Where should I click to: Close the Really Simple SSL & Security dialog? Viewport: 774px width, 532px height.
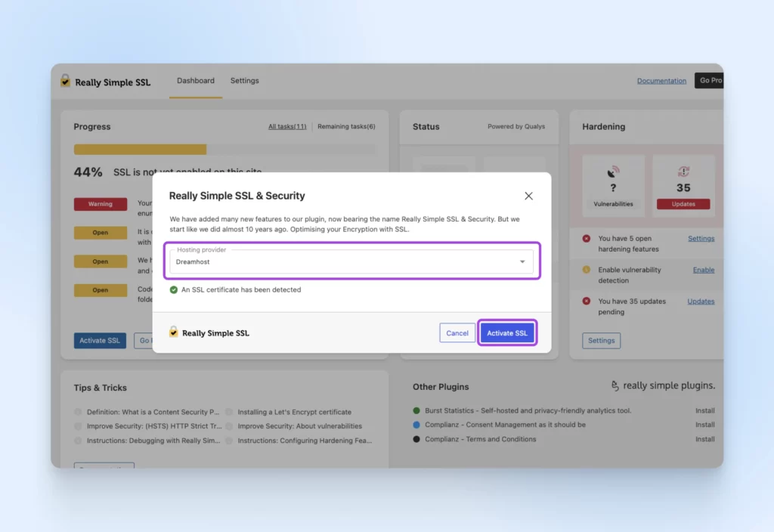click(528, 196)
